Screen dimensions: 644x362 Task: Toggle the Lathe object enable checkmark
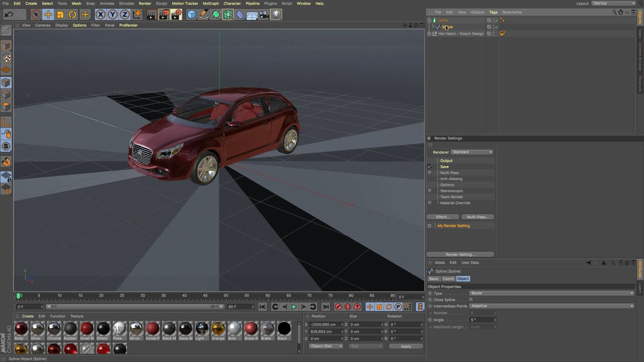[x=496, y=20]
